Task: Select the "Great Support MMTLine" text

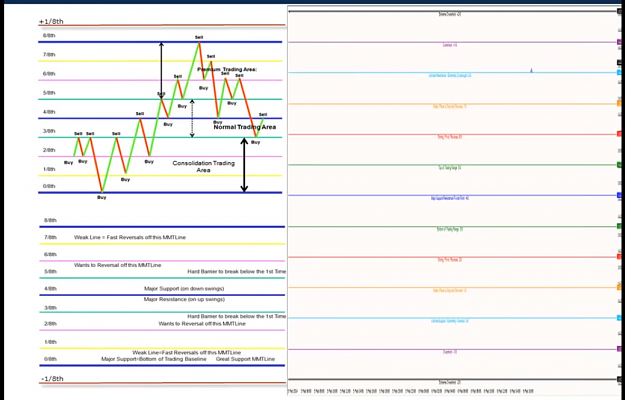Action: (x=246, y=359)
